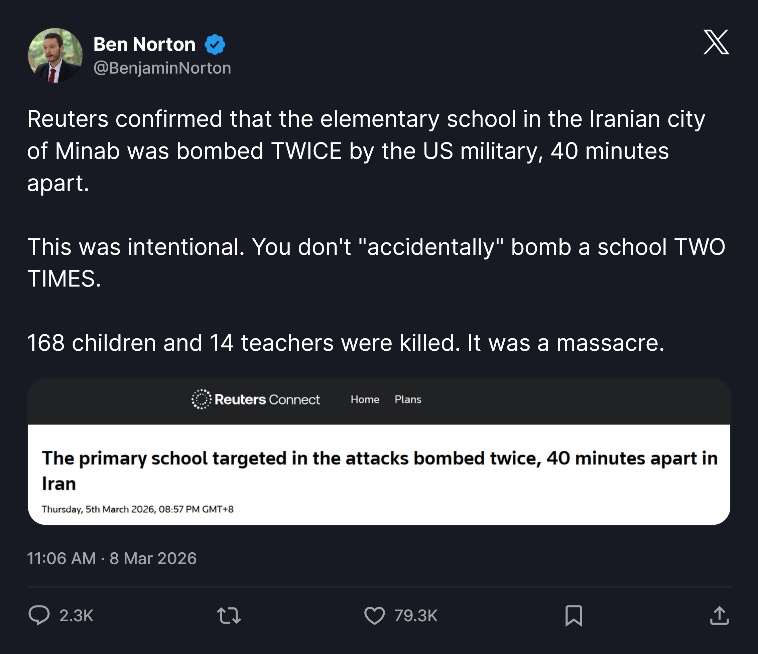The height and width of the screenshot is (654, 758).
Task: Click the 2.3K replies count
Action: point(76,615)
